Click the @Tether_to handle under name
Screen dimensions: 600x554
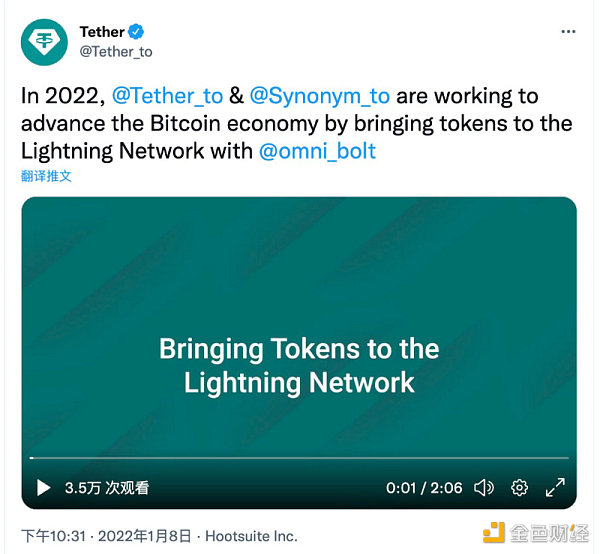tap(115, 51)
